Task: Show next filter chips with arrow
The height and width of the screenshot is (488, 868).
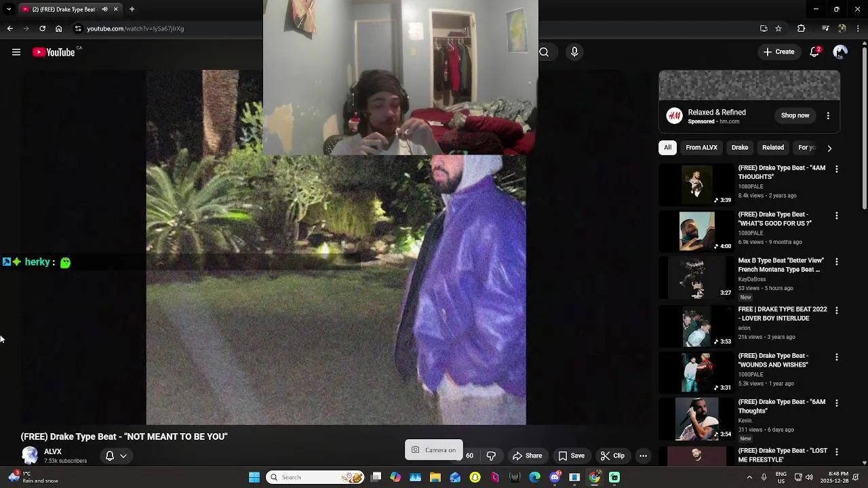Action: [829, 148]
